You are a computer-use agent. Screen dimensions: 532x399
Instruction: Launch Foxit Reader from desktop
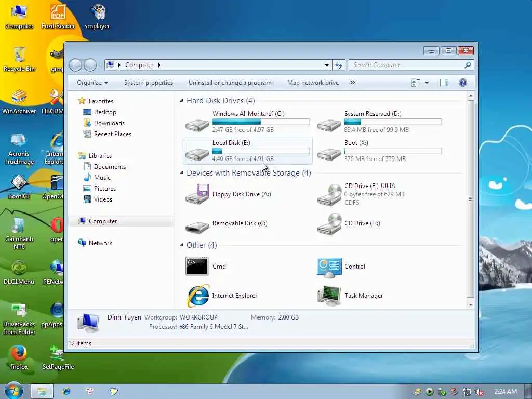[x=58, y=16]
